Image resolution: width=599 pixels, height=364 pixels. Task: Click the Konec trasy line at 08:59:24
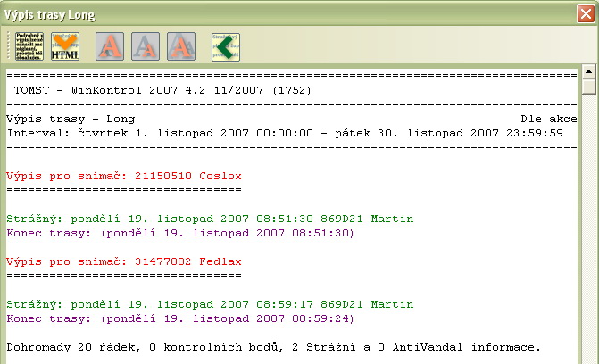[179, 318]
